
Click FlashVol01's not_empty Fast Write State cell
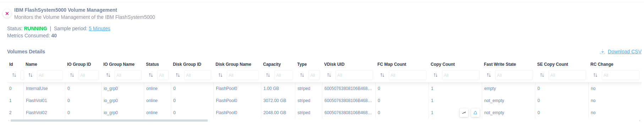click(508, 101)
